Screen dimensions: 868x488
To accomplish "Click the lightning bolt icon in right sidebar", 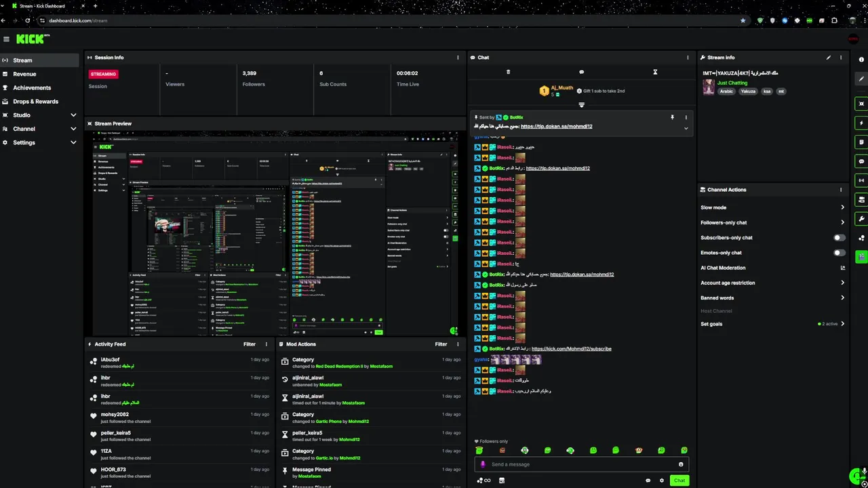I will (861, 123).
